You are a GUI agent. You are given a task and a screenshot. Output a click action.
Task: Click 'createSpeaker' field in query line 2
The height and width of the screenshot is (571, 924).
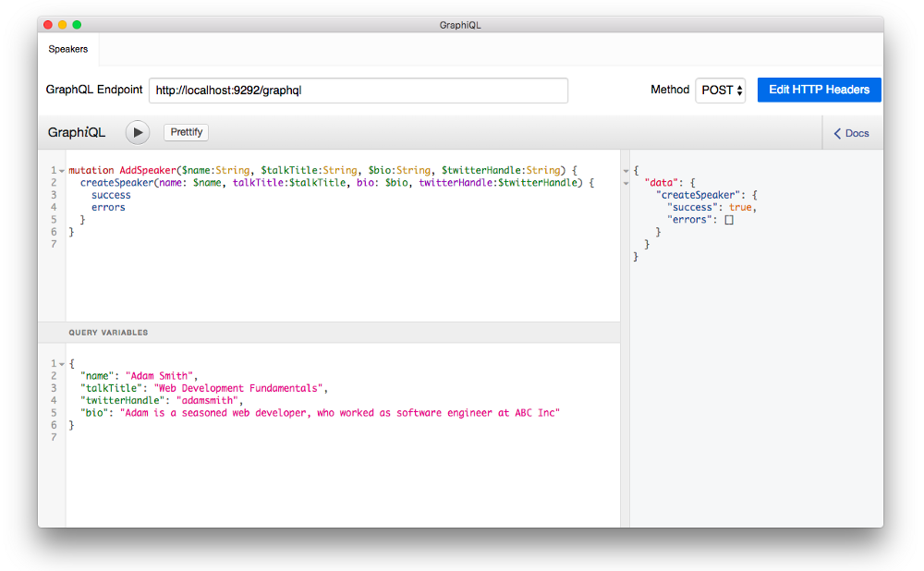(116, 183)
